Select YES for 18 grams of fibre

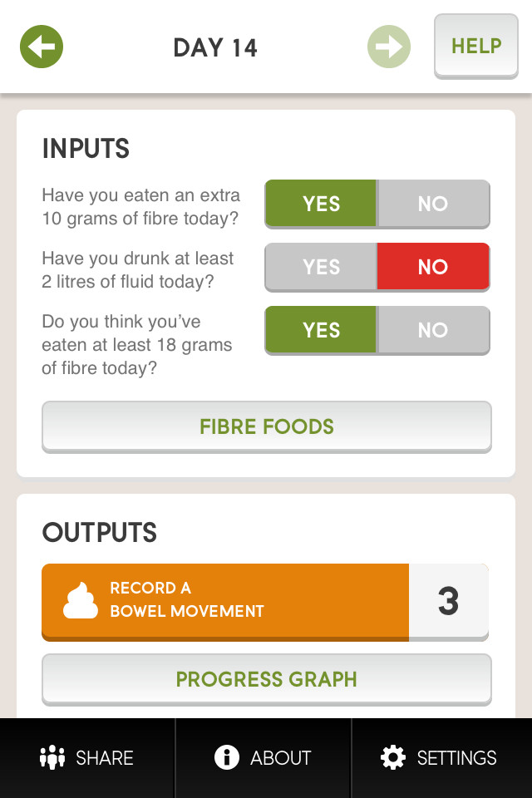321,330
